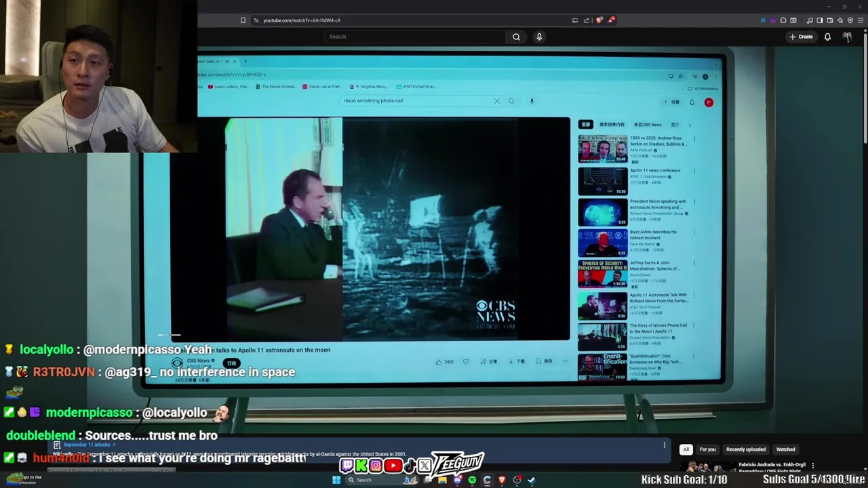Click the inner YouTube bell beside red P avatar

click(x=692, y=102)
